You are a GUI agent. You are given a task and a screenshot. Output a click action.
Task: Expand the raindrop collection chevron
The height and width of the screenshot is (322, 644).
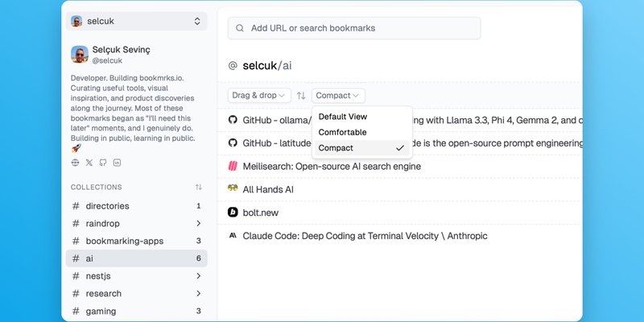(x=198, y=224)
